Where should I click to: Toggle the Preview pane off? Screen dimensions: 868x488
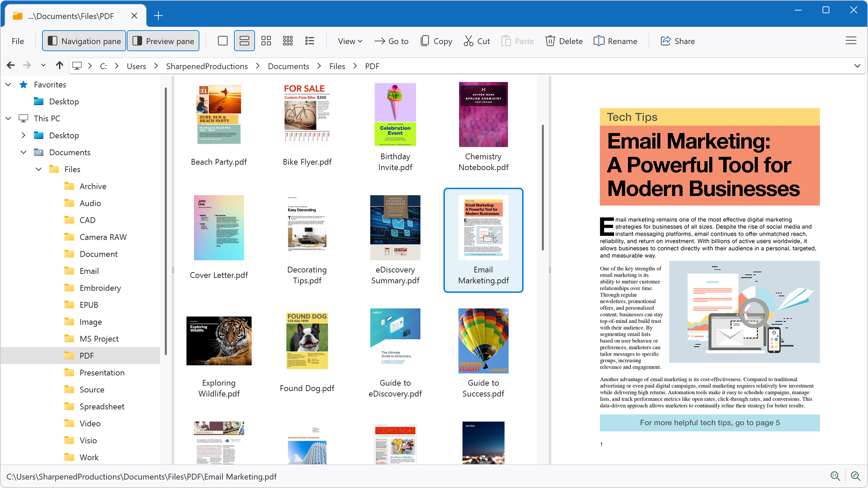(163, 41)
